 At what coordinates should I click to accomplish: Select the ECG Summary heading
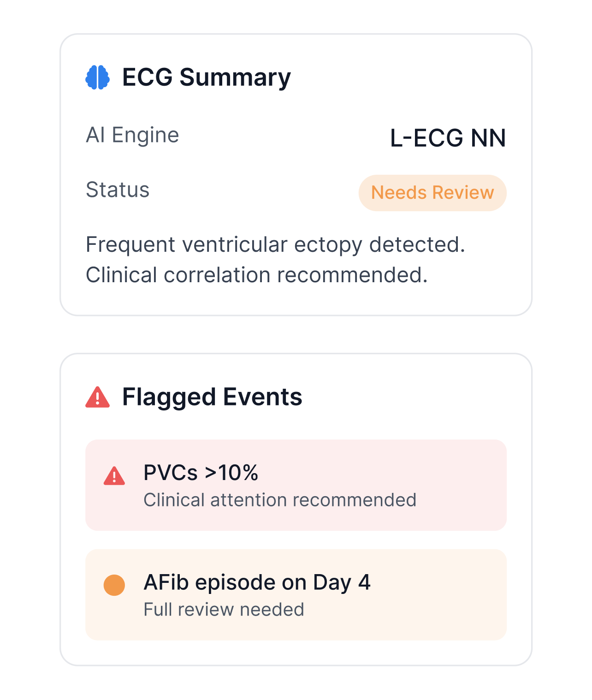tap(206, 77)
